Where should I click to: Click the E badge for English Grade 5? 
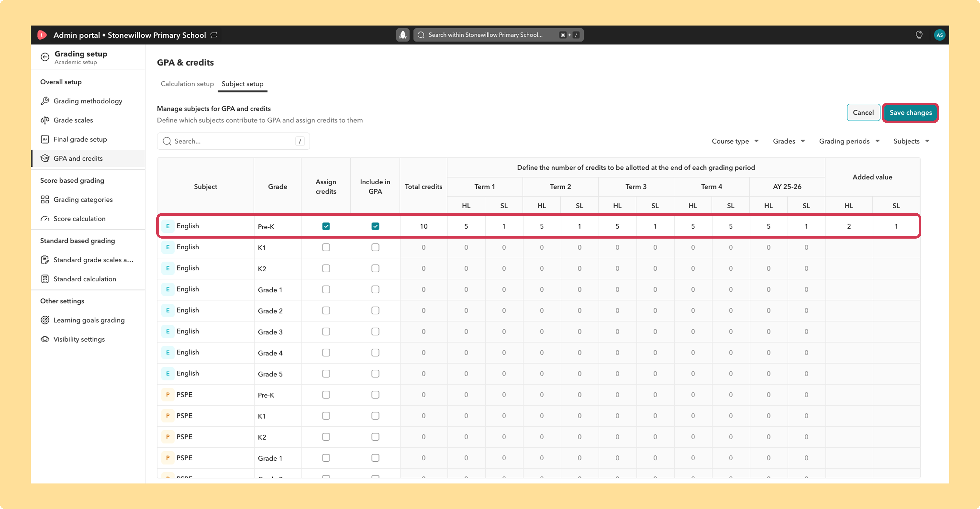tap(168, 374)
